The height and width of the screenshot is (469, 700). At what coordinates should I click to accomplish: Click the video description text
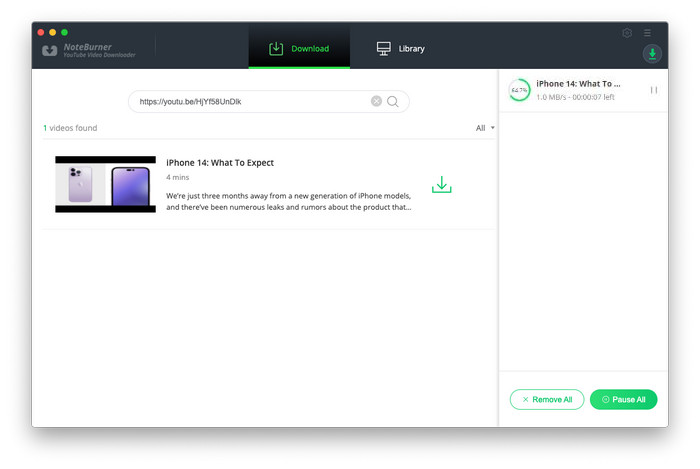pyautogui.click(x=288, y=201)
